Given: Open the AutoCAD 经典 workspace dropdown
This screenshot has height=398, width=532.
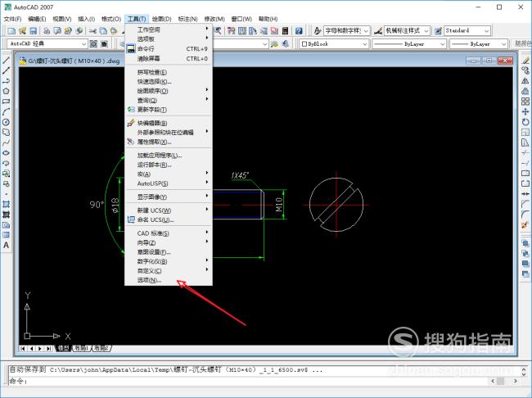Looking at the screenshot, I should point(47,43).
